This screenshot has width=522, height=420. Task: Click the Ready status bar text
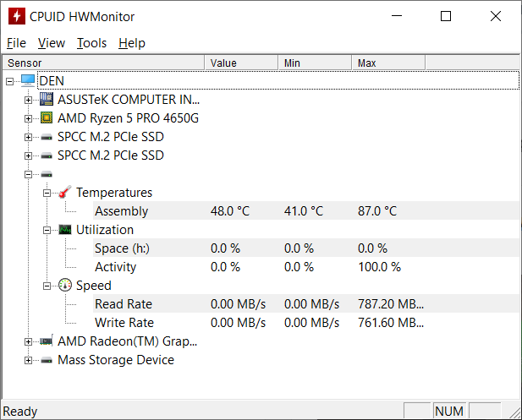click(20, 412)
